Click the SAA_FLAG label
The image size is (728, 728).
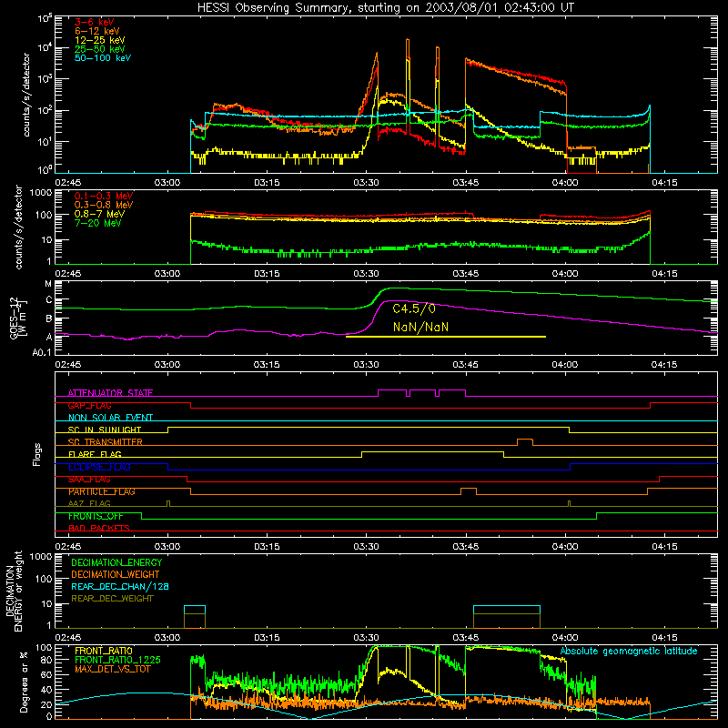89,480
